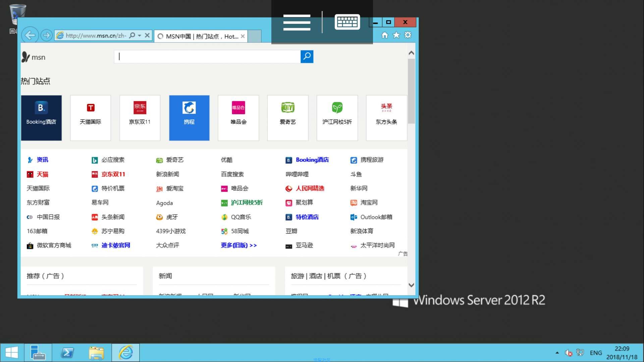Open the 人民网精选 link
The height and width of the screenshot is (362, 644).
coord(310,188)
